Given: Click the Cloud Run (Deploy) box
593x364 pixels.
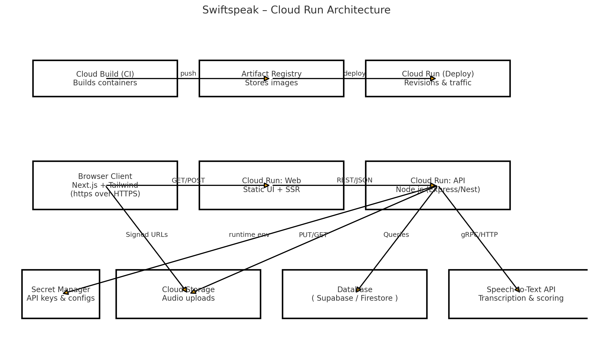Looking at the screenshot, I should coord(438,78).
